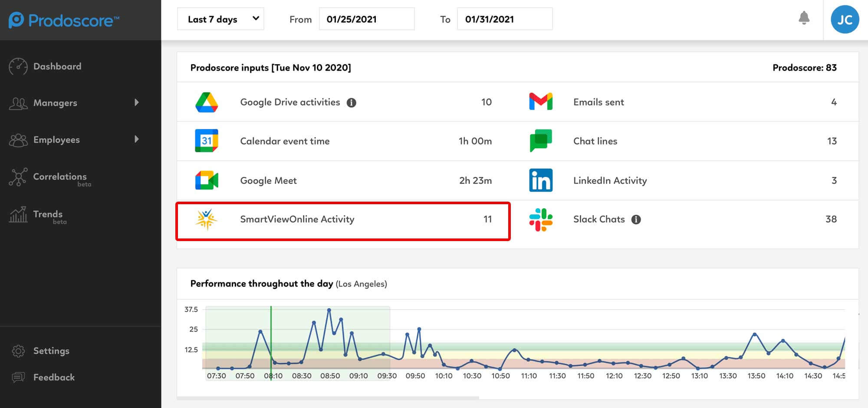This screenshot has width=868, height=408.
Task: Click the Trends chart icon
Action: click(x=18, y=214)
